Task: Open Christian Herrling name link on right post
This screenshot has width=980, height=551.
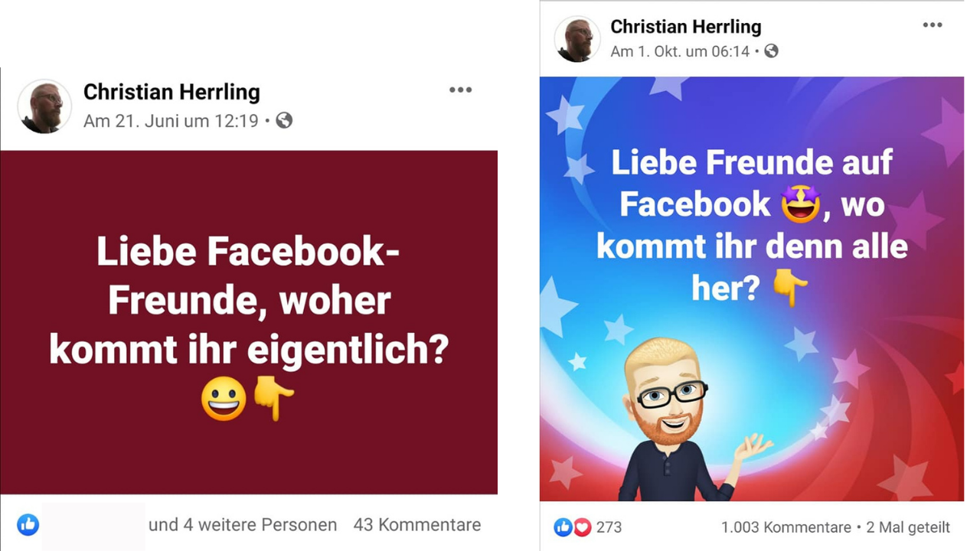Action: 686,27
